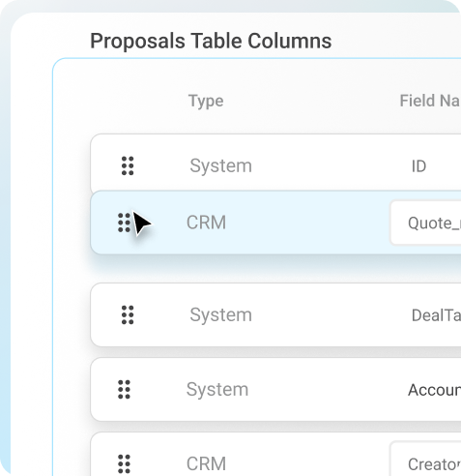Select the drag handle on the DealTa row
Screen dimensions: 461x476
(128, 314)
